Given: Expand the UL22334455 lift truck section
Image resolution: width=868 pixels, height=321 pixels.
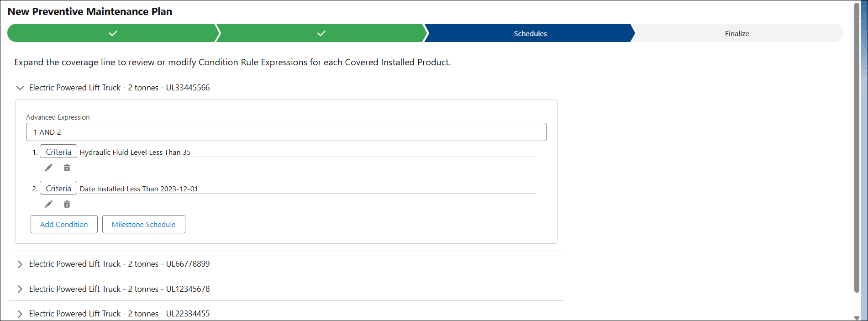Looking at the screenshot, I should pos(20,314).
